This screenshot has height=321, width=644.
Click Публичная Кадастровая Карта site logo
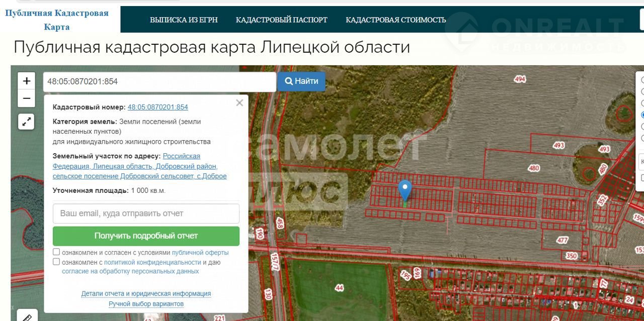click(x=57, y=20)
